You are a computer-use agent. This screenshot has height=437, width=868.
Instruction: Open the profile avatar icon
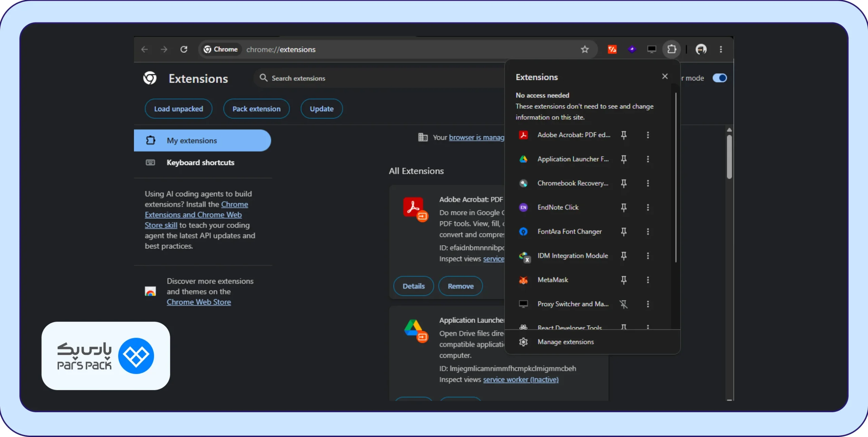click(701, 50)
